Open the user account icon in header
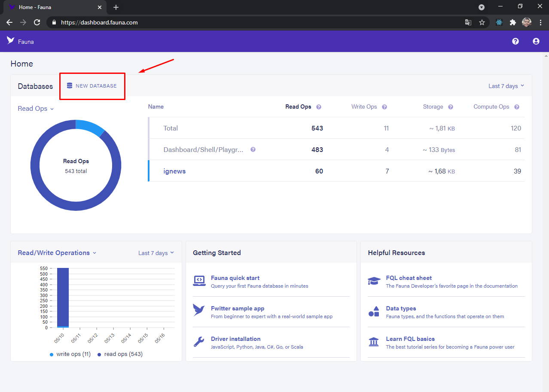The width and height of the screenshot is (549, 392). click(536, 41)
